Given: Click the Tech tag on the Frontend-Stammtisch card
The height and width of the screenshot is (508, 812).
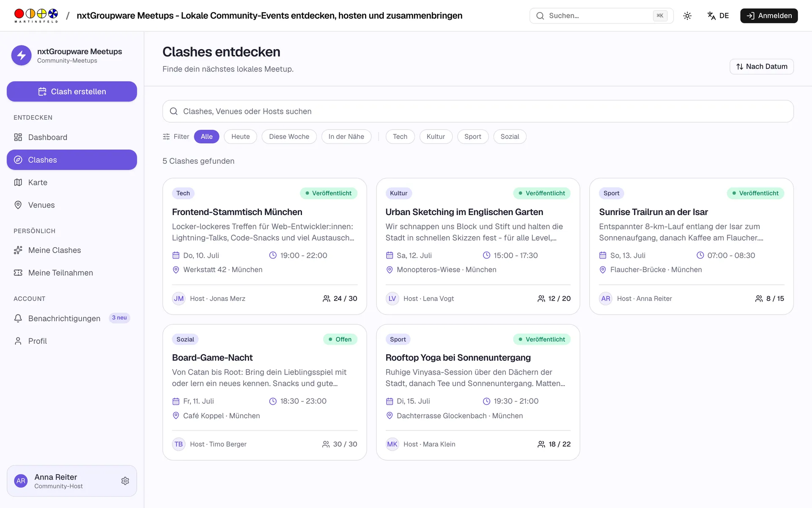Looking at the screenshot, I should (183, 193).
